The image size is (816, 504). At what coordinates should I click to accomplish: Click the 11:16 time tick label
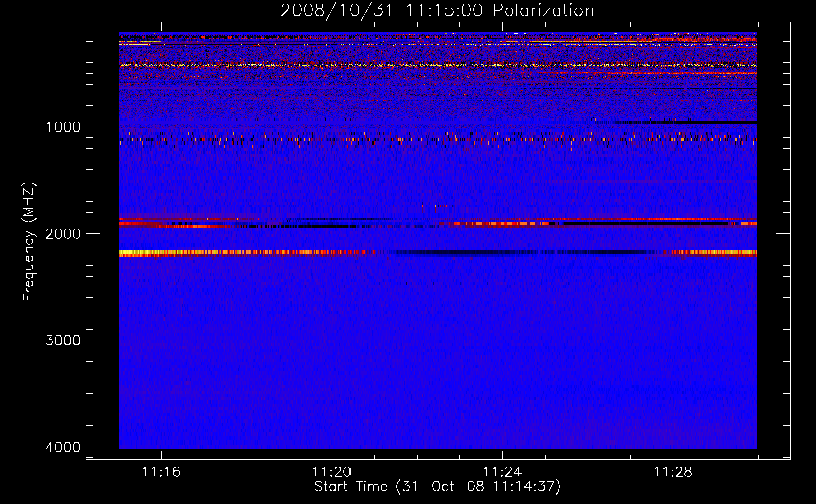[161, 472]
